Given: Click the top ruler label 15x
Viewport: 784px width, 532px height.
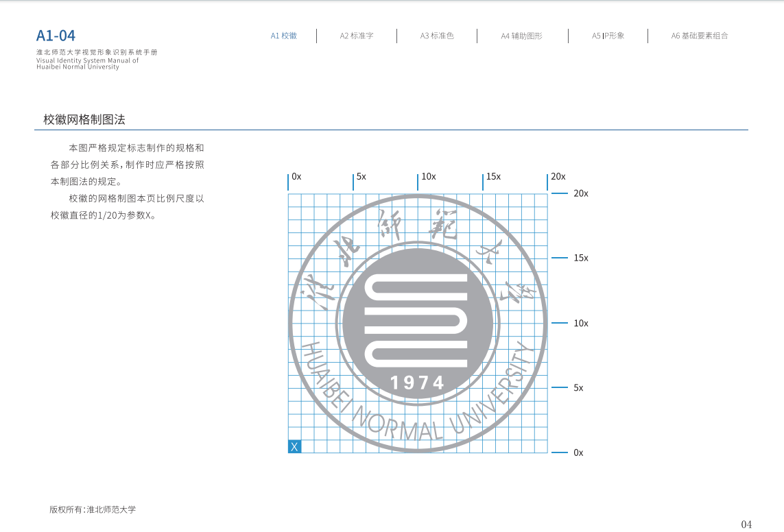Looking at the screenshot, I should (x=493, y=176).
